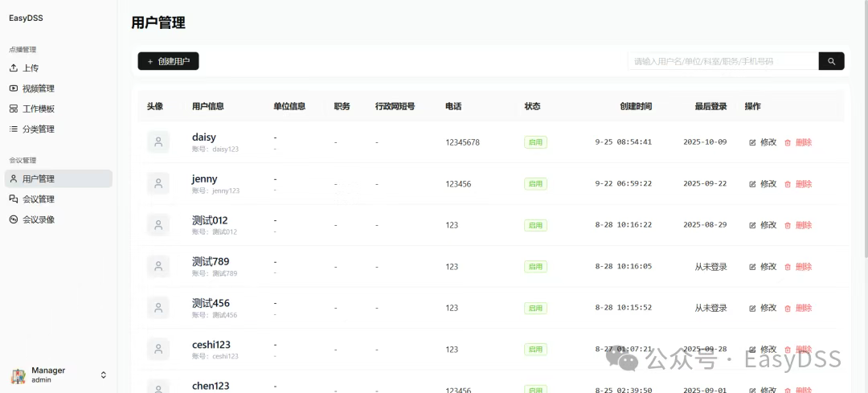Click the 状态 column header
The image size is (868, 393).
(x=533, y=106)
